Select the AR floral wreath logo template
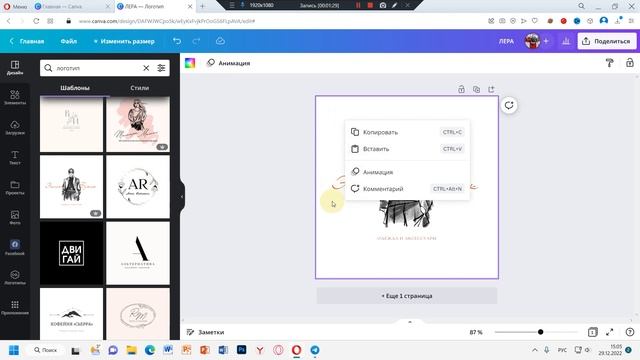 coord(138,187)
